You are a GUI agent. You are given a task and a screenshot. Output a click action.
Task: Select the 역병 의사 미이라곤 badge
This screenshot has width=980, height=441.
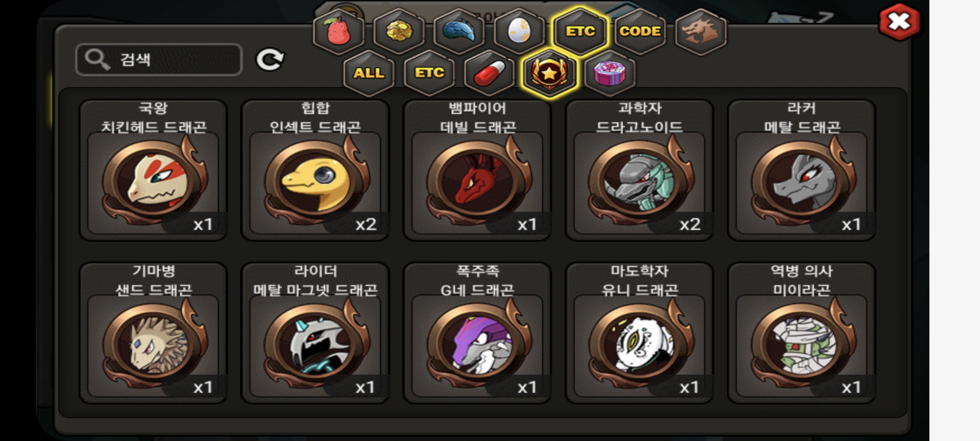pos(802,333)
